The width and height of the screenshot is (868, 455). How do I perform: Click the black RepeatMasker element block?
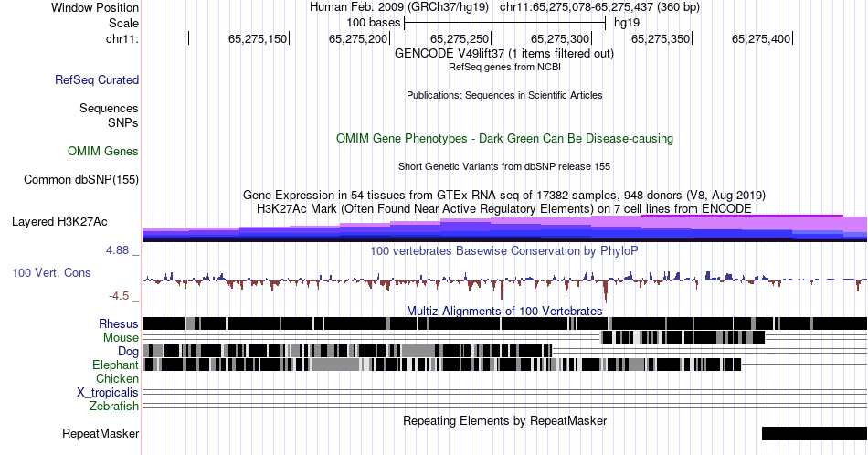click(814, 433)
